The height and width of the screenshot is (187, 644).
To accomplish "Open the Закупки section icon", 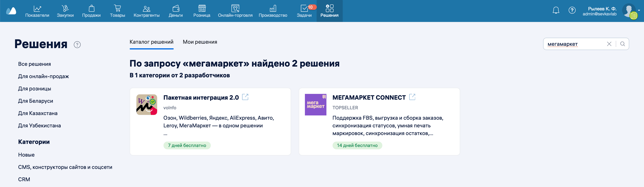I will point(65,8).
